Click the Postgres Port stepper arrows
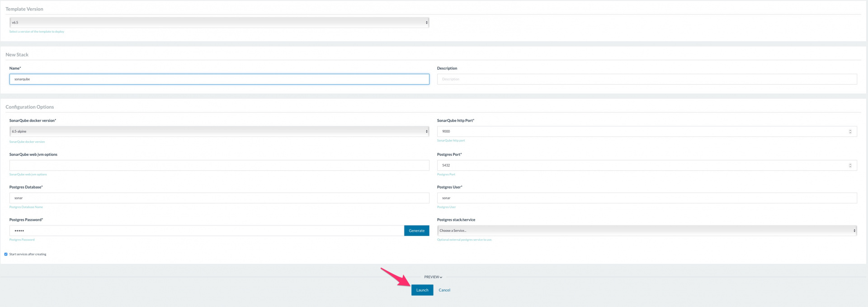 850,165
